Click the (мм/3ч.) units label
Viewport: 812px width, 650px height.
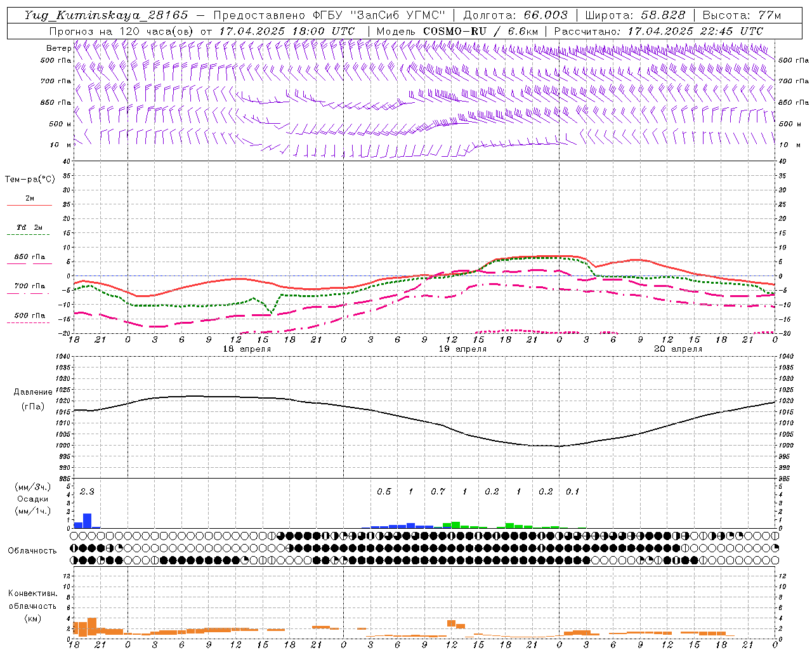coord(32,487)
